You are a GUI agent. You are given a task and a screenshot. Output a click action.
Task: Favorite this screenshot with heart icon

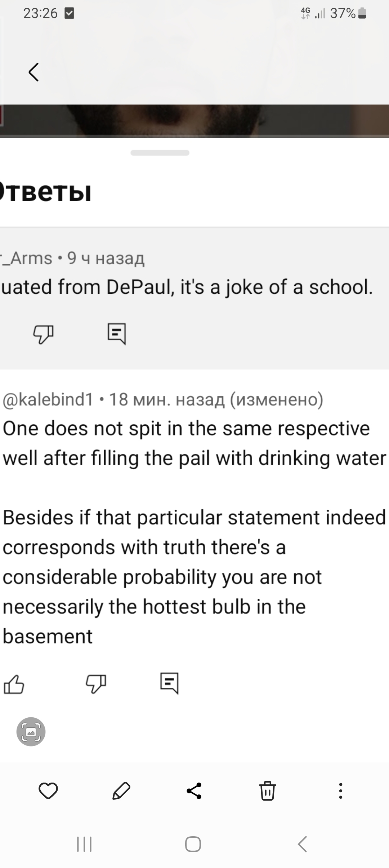click(48, 791)
